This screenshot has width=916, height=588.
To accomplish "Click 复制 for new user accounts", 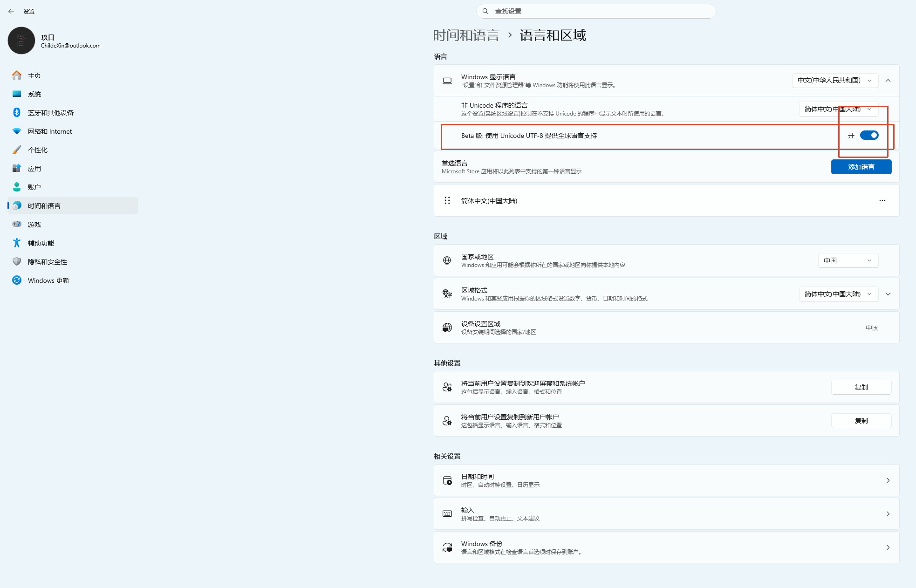I will (x=861, y=421).
